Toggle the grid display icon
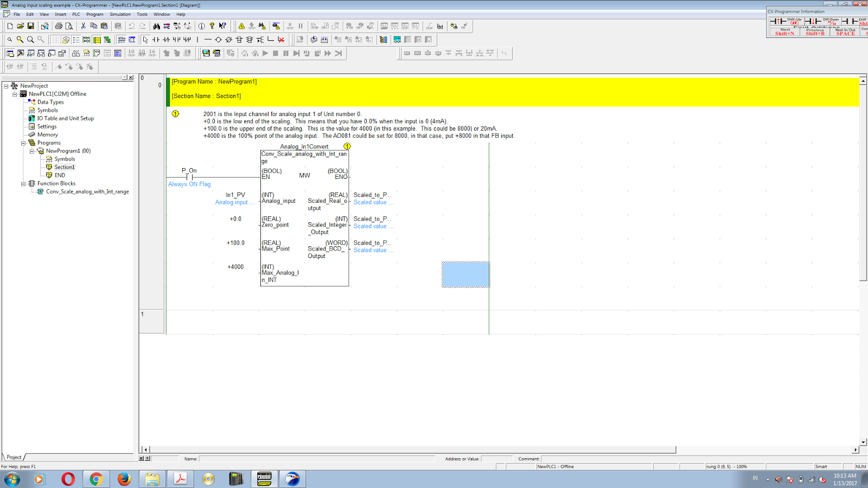 (55, 40)
